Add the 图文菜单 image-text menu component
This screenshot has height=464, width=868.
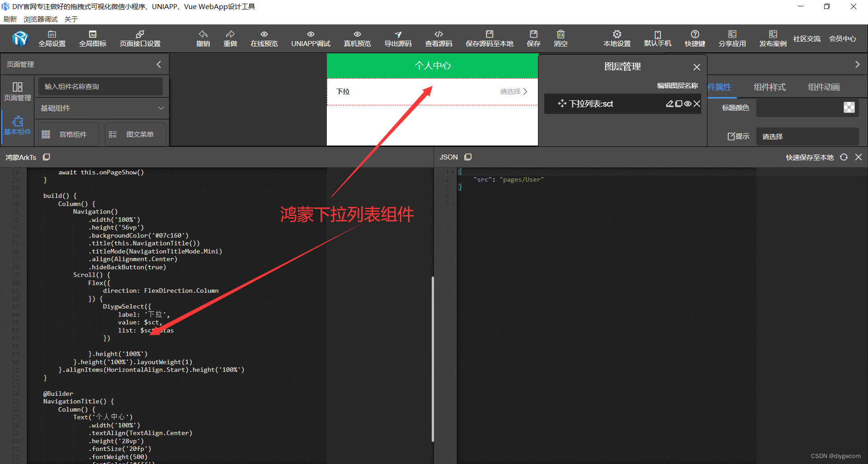[136, 134]
